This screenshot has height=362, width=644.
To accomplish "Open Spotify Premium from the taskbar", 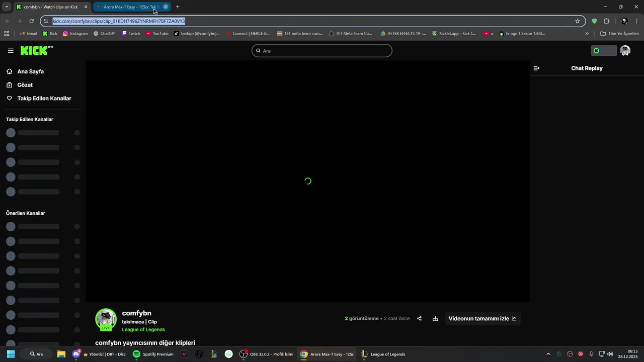I will point(153,354).
